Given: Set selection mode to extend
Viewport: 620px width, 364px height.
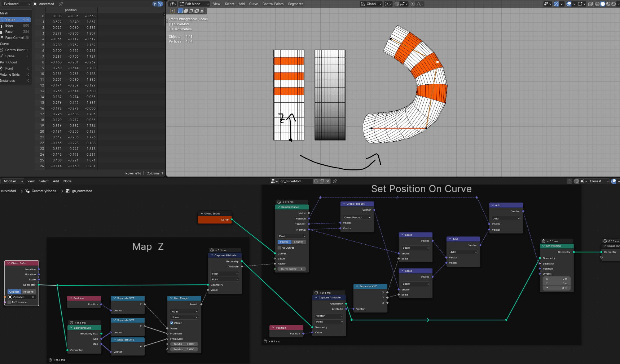Looking at the screenshot, I should click(x=186, y=11).
